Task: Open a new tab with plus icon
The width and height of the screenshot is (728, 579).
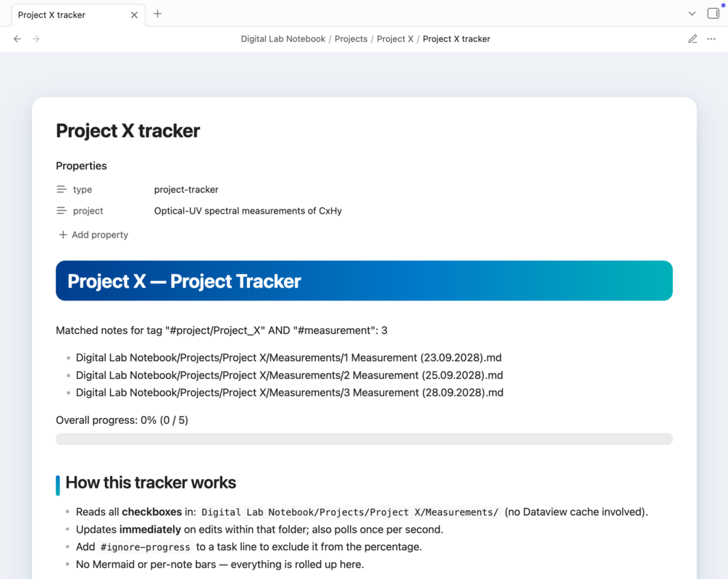Action: (x=157, y=14)
